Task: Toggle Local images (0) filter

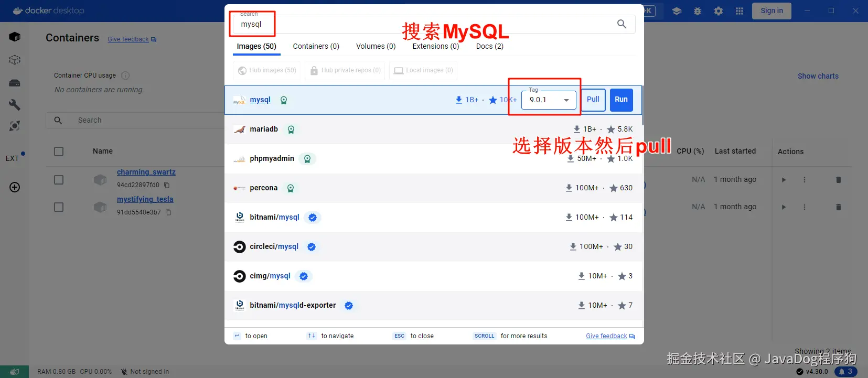Action: pos(423,70)
